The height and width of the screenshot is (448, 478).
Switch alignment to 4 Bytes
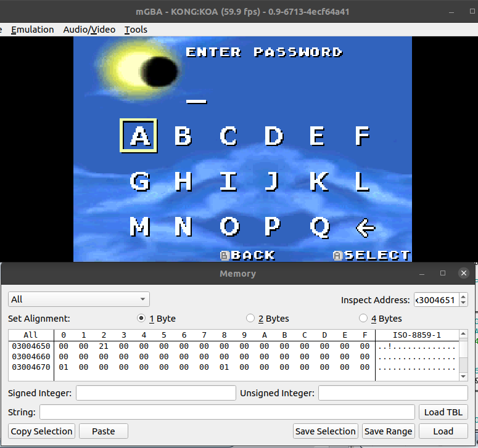[363, 319]
